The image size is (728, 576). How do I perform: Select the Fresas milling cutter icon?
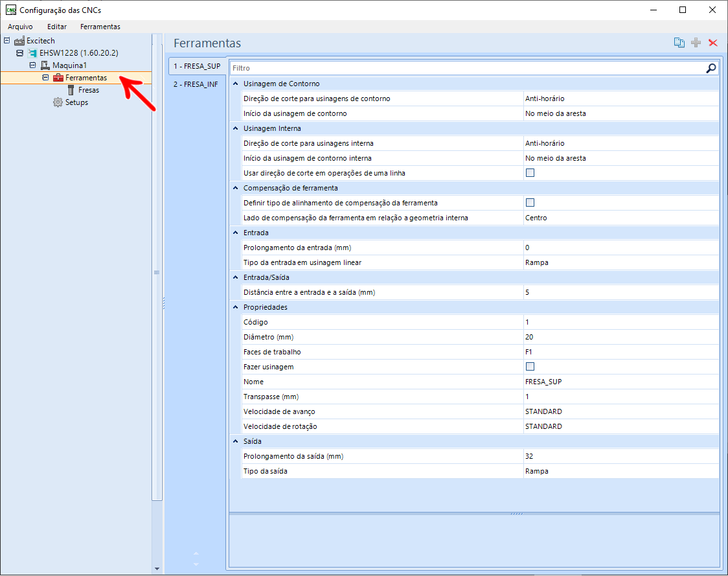pyautogui.click(x=71, y=90)
